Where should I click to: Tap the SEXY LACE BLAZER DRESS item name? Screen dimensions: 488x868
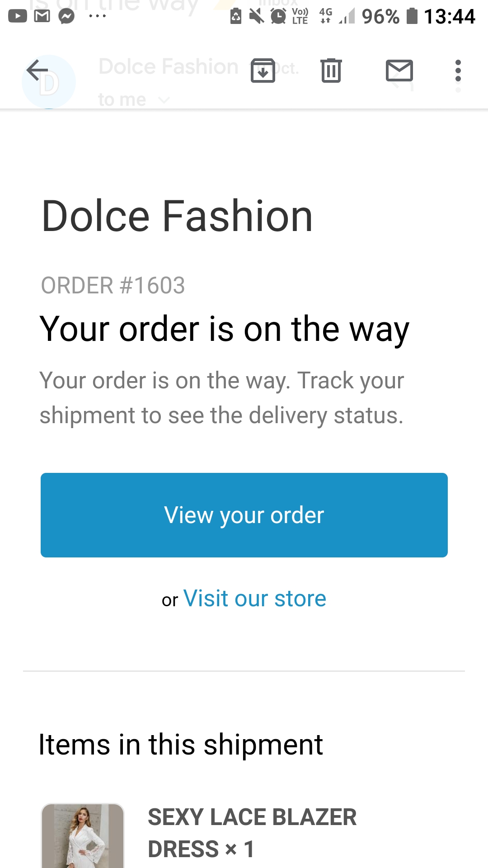pyautogui.click(x=252, y=833)
